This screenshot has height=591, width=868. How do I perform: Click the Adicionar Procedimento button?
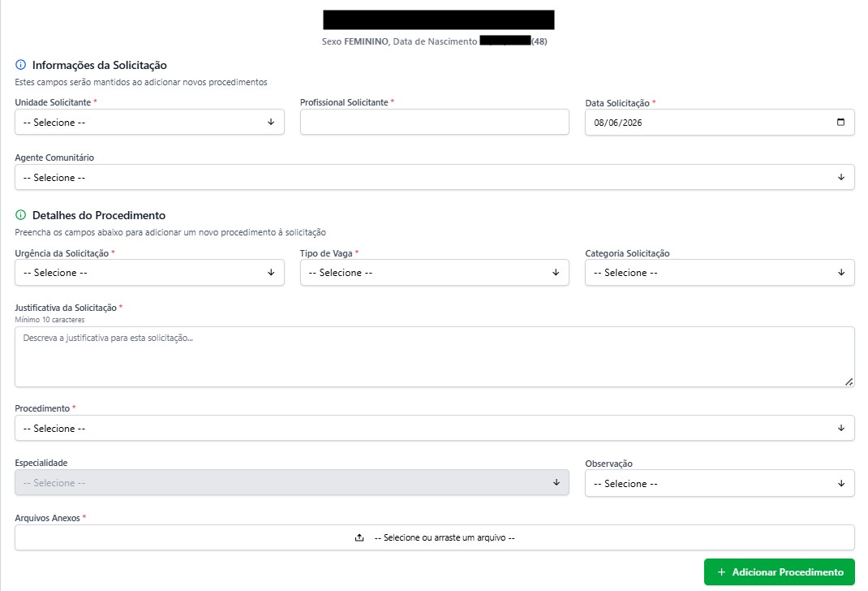pyautogui.click(x=779, y=572)
